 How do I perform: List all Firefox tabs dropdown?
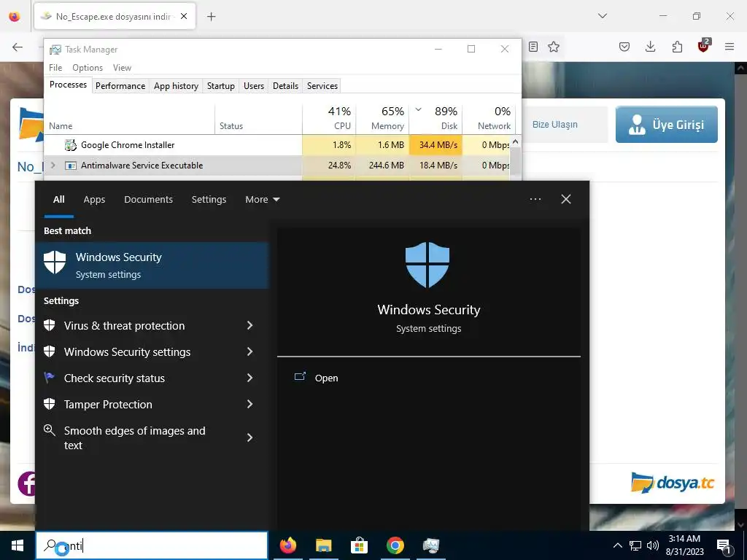tap(603, 16)
